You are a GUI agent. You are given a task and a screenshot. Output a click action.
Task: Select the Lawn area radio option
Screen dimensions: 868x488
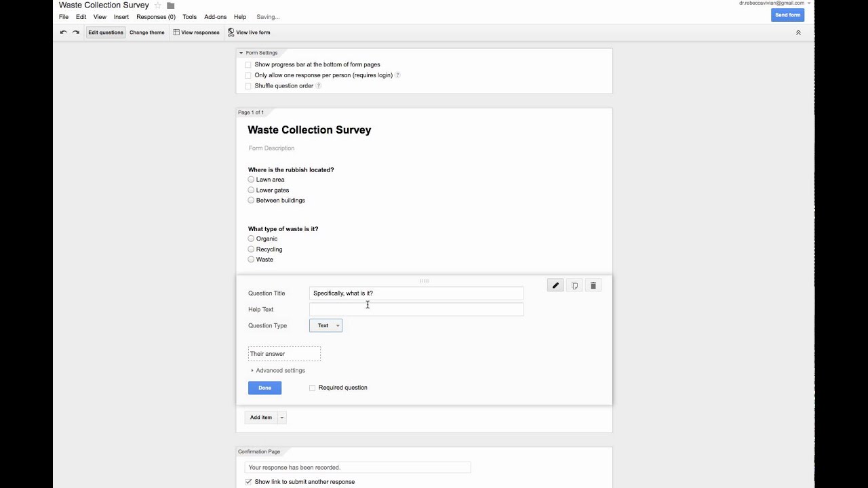[x=251, y=180]
